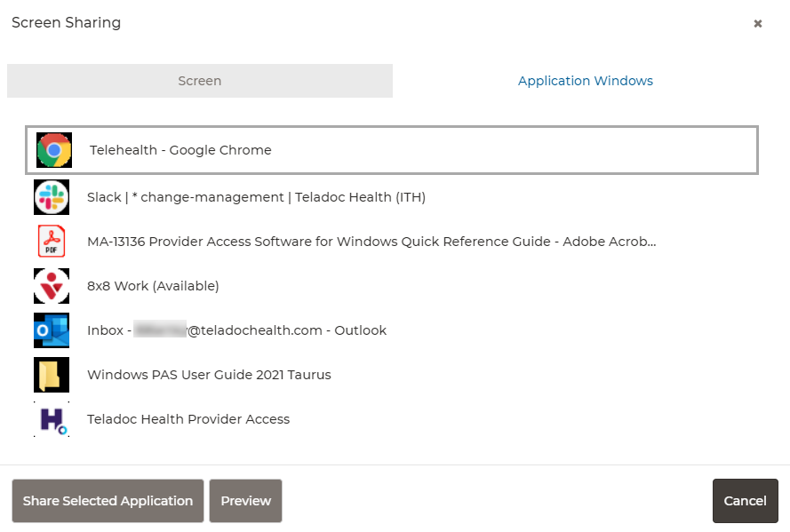Click the Outlook app icon

[x=52, y=330]
